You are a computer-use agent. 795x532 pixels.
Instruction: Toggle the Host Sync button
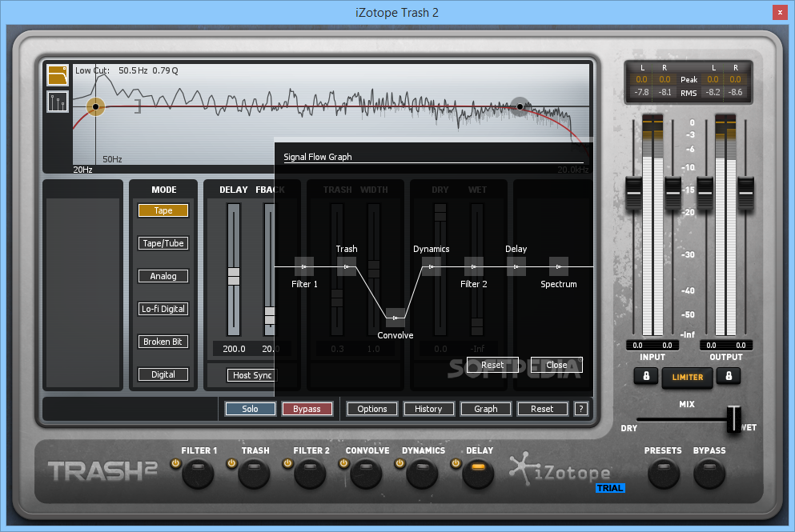tap(252, 375)
